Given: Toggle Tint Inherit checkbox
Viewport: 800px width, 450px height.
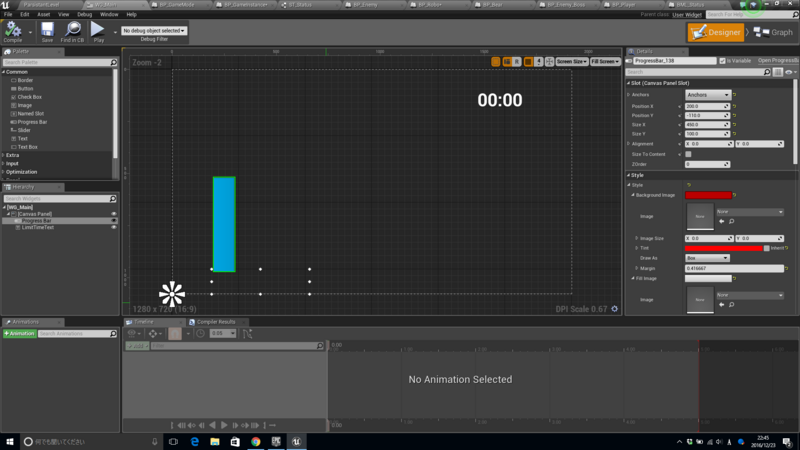Looking at the screenshot, I should pos(766,248).
